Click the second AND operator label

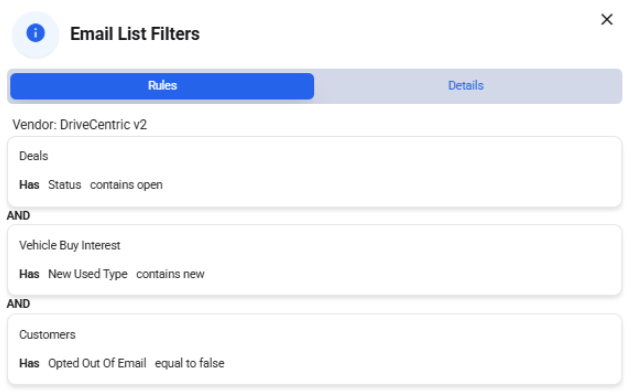click(18, 304)
